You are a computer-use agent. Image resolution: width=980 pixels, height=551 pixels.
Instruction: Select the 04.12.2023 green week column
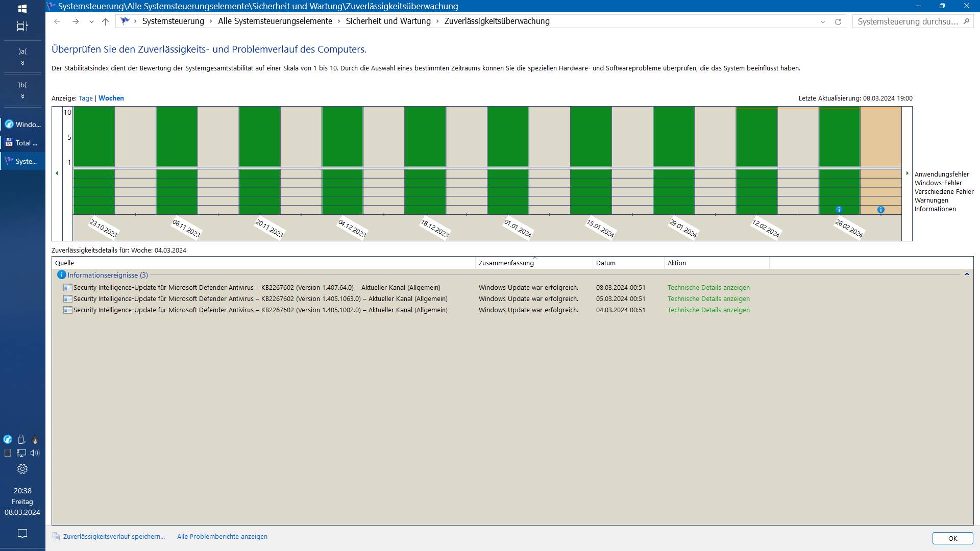point(342,137)
